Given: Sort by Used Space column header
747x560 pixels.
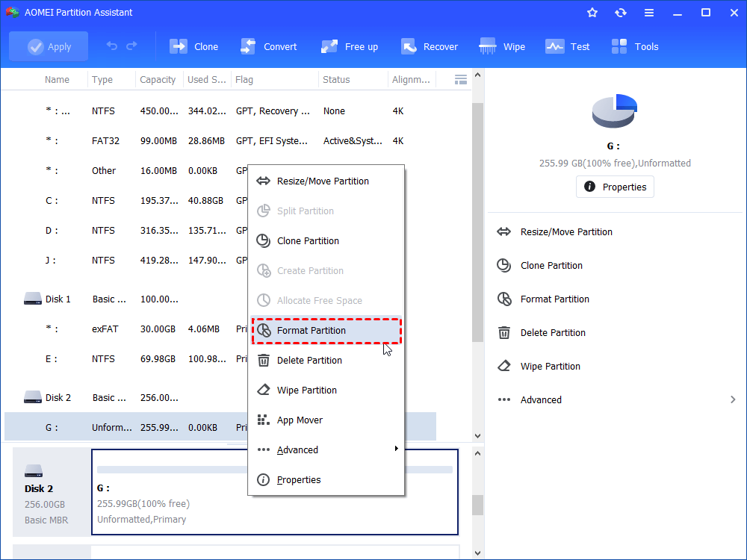Looking at the screenshot, I should click(x=207, y=80).
